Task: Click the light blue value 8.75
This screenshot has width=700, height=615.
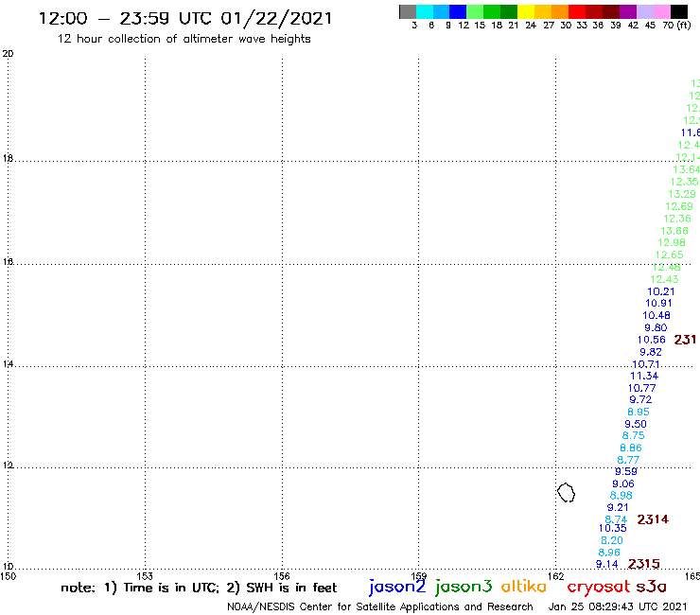Action: (x=634, y=436)
